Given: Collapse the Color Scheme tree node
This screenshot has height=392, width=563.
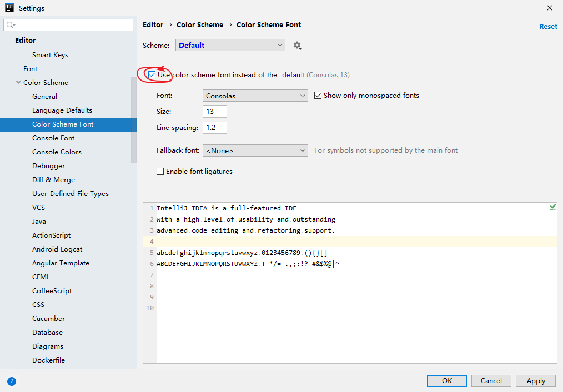Looking at the screenshot, I should point(18,82).
